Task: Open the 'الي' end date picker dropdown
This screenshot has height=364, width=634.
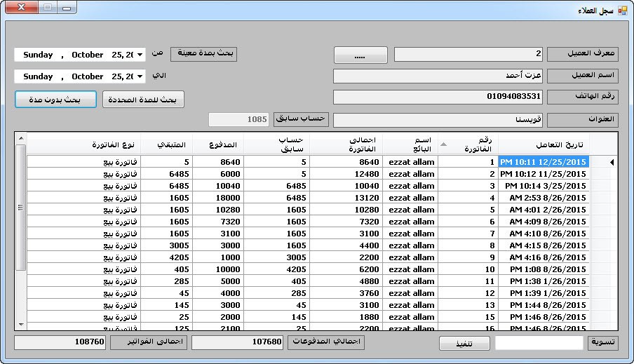Action: coord(140,76)
